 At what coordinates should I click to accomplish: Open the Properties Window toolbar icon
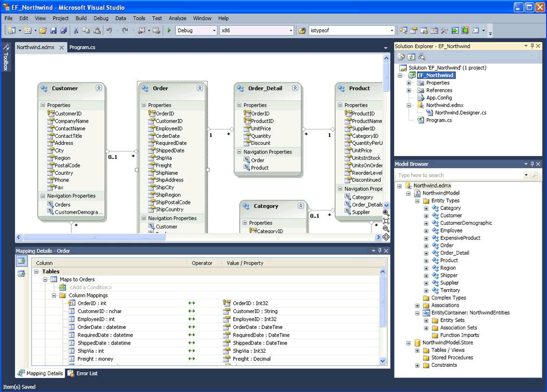point(414,31)
